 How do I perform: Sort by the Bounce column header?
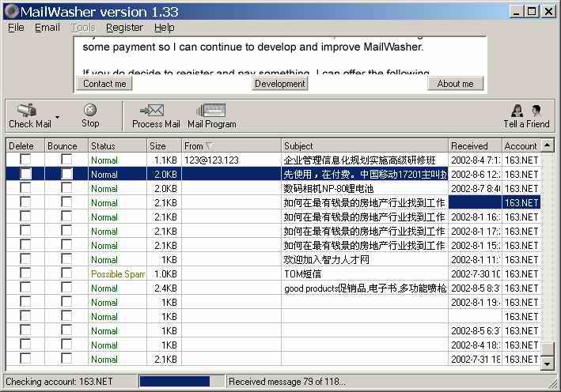[66, 145]
